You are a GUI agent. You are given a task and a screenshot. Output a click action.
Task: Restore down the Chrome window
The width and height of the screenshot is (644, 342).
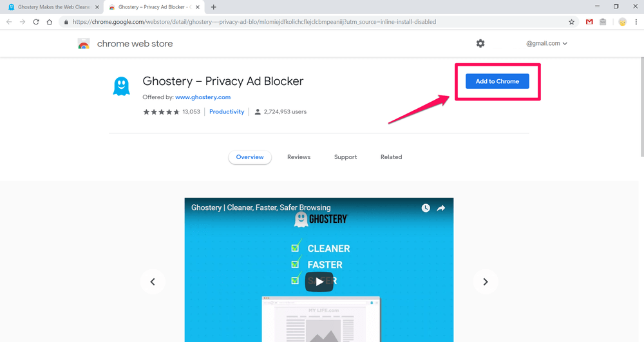pos(616,6)
